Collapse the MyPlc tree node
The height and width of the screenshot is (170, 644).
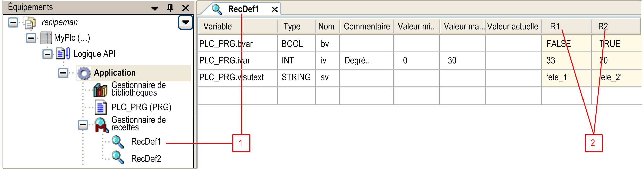pos(31,38)
